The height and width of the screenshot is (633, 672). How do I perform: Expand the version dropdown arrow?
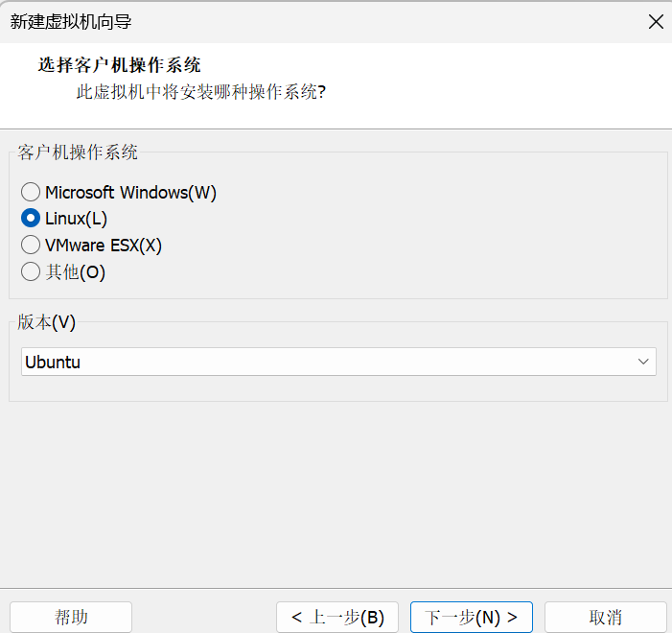pyautogui.click(x=642, y=362)
